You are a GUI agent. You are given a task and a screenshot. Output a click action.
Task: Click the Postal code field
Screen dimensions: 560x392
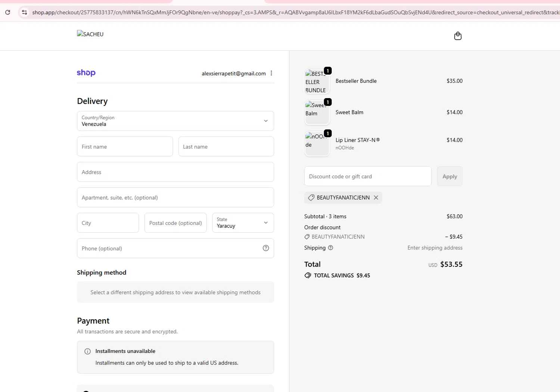point(175,223)
